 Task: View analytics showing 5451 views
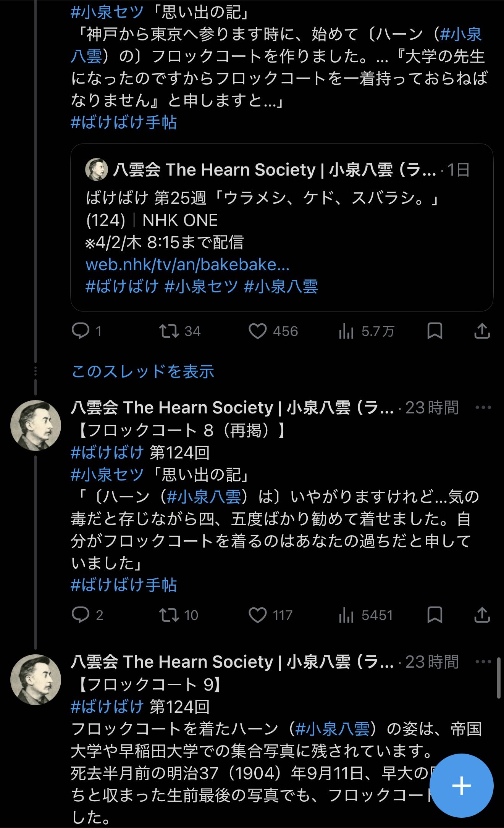pos(346,615)
